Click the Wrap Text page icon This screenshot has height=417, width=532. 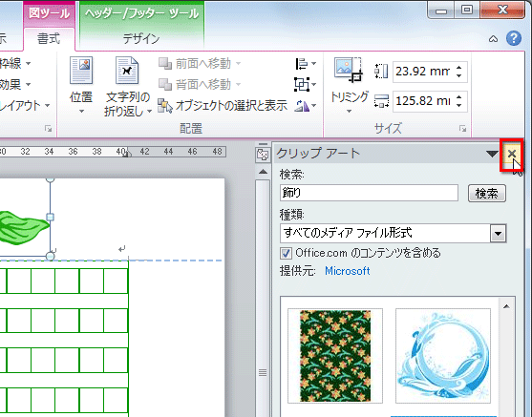point(127,71)
